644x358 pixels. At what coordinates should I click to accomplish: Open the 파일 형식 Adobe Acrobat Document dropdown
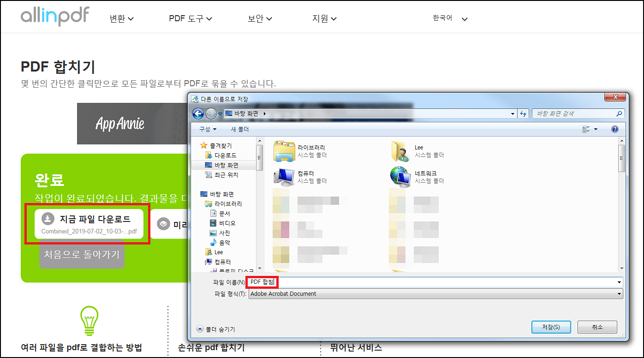435,293
